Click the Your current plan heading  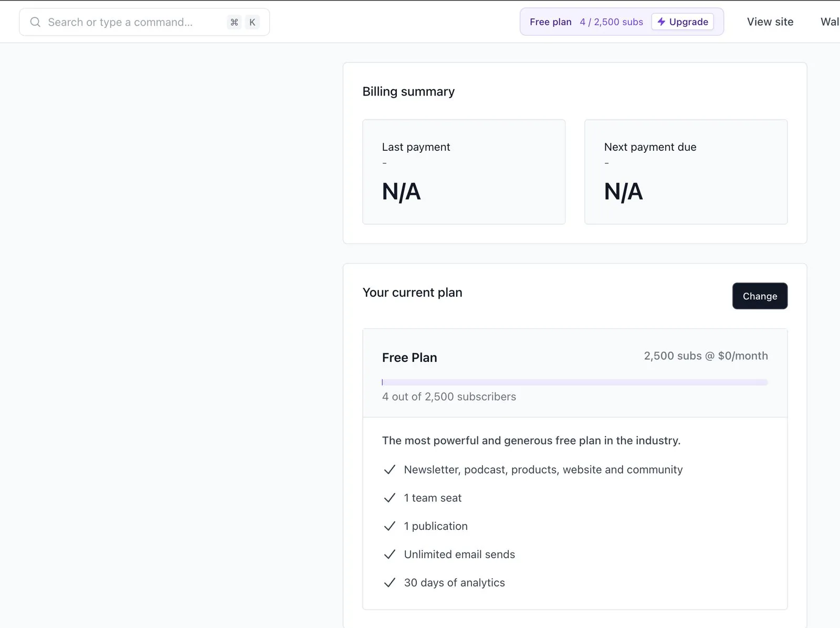(x=412, y=292)
